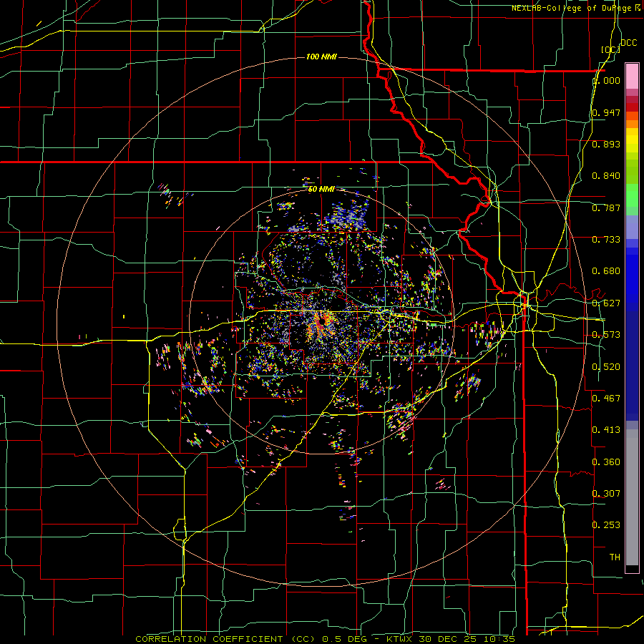Viewport: 644px width, 644px height.
Task: Click the 0.787 scale value
Action: (606, 208)
